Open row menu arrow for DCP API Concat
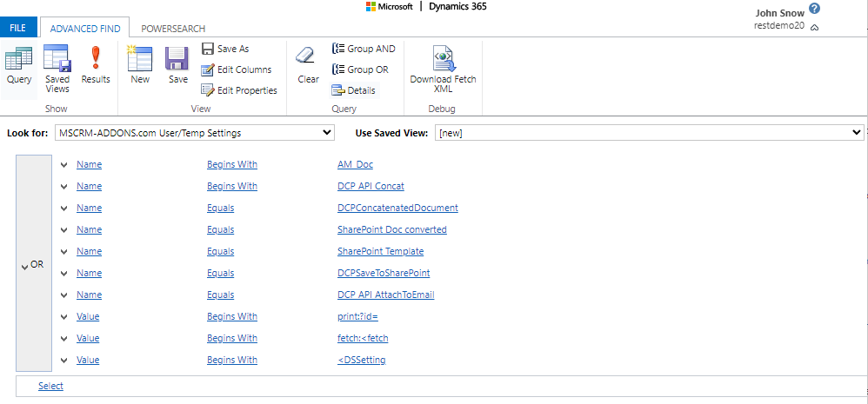 [64, 186]
